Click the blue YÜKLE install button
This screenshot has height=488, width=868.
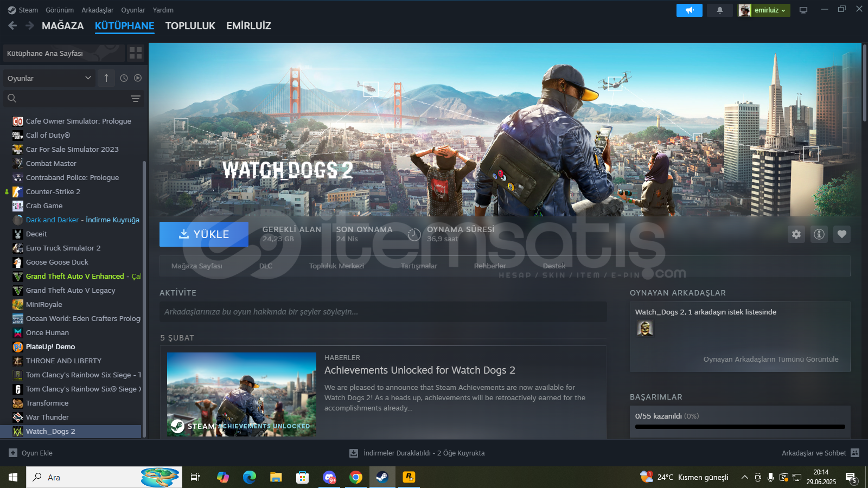204,234
